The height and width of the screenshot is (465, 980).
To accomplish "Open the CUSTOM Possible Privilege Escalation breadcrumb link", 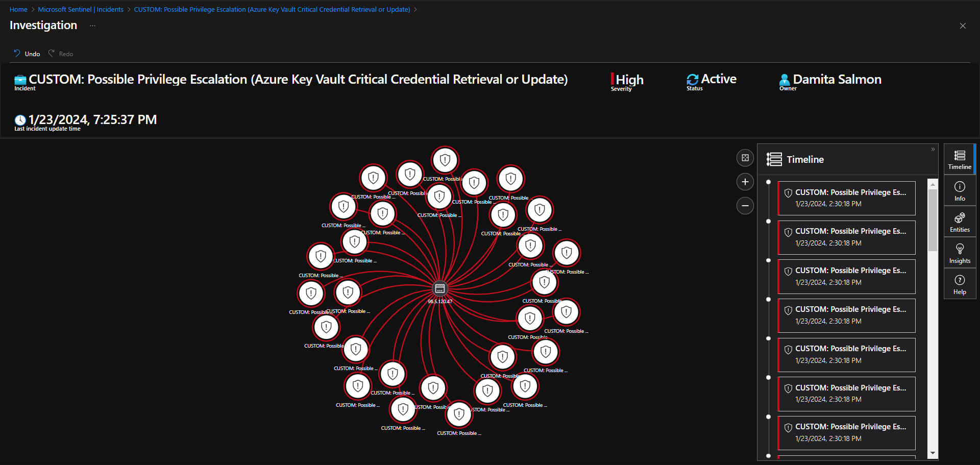I will [x=272, y=9].
